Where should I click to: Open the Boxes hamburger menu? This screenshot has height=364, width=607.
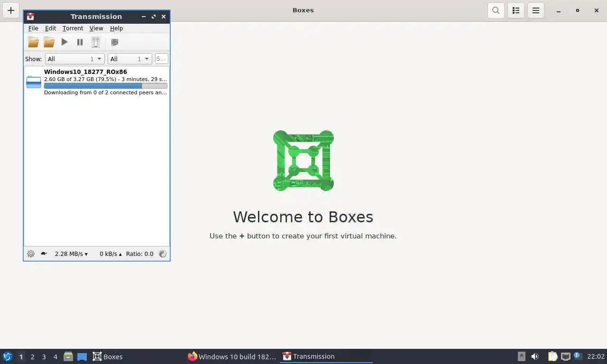point(536,10)
